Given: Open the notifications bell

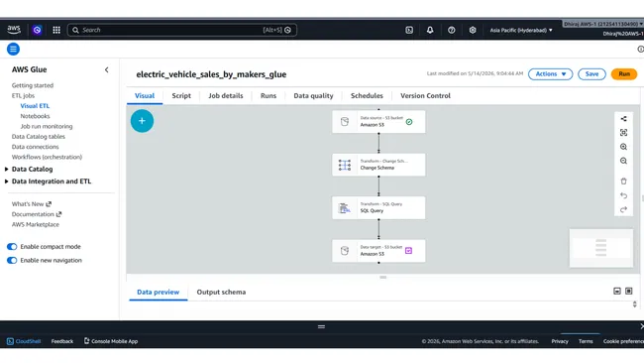Looking at the screenshot, I should click(x=430, y=30).
